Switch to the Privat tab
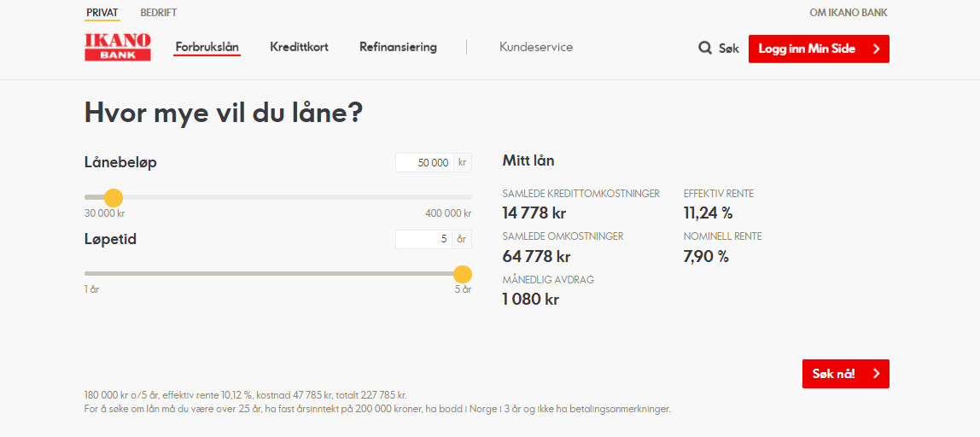Viewport: 980px width, 437px height. 102,13
